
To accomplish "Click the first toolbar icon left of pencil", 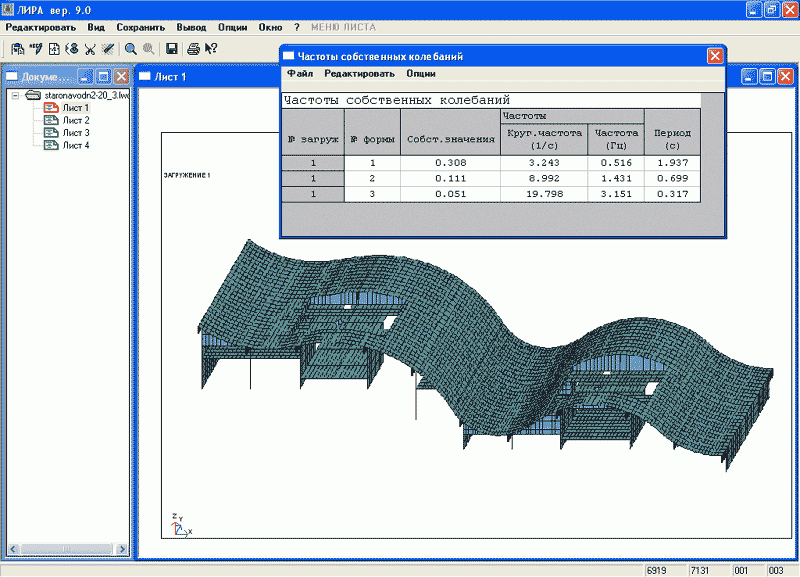I will pyautogui.click(x=17, y=48).
